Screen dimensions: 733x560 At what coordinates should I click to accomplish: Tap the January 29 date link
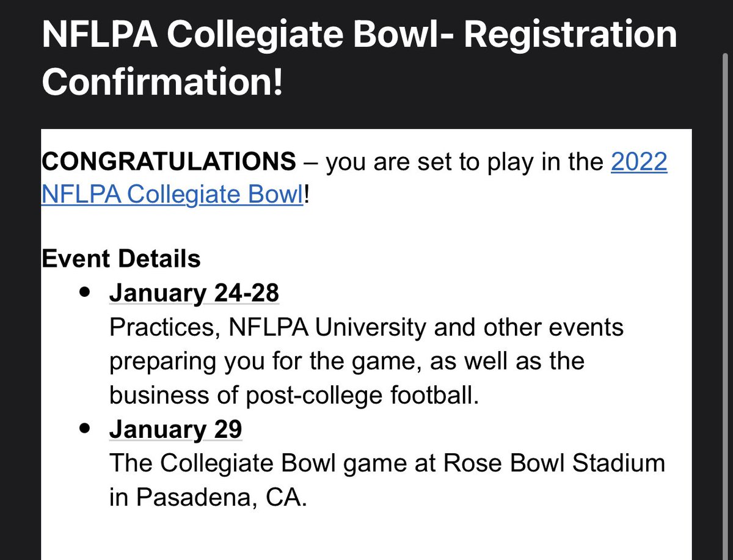coord(175,430)
